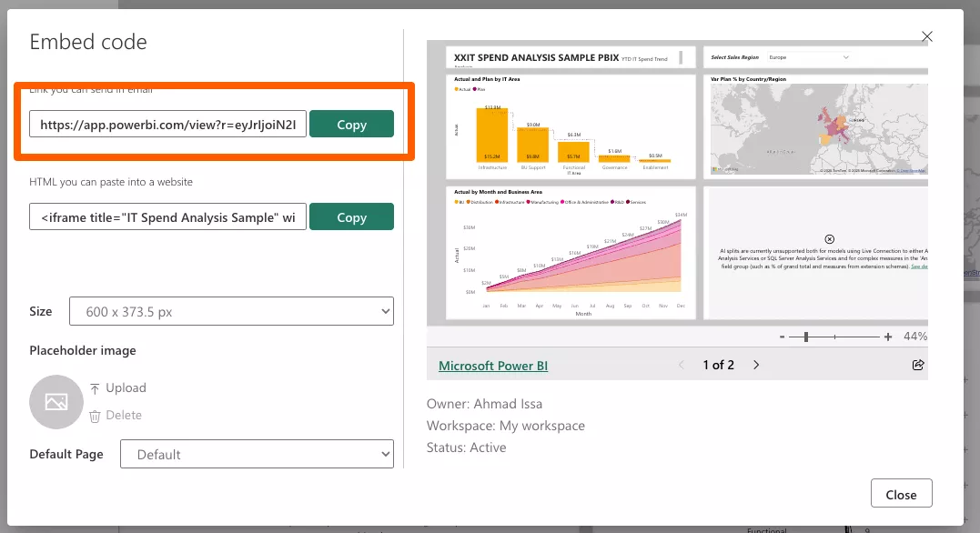The height and width of the screenshot is (533, 980).
Task: Click the email link URL text field
Action: pos(167,125)
